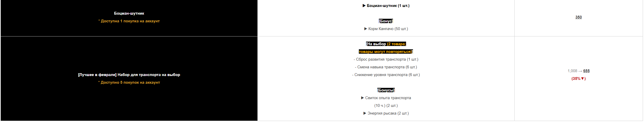Click the [Бонусы] highlighted label

tap(386, 90)
